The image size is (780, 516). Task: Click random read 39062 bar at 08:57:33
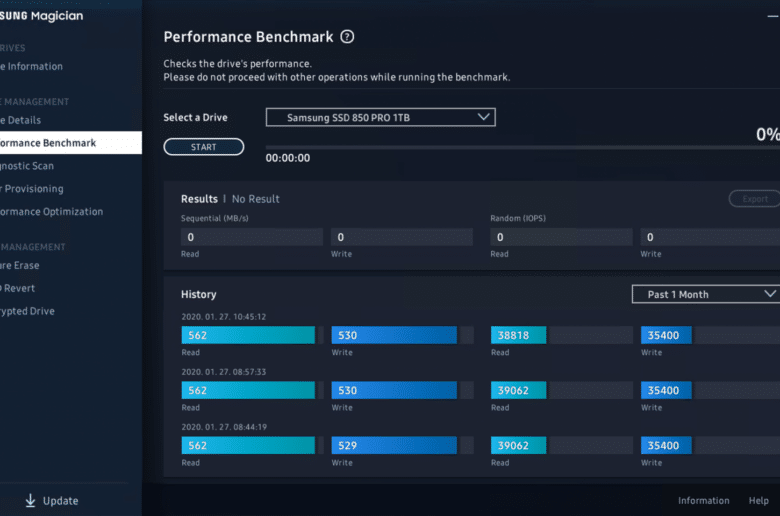click(518, 391)
